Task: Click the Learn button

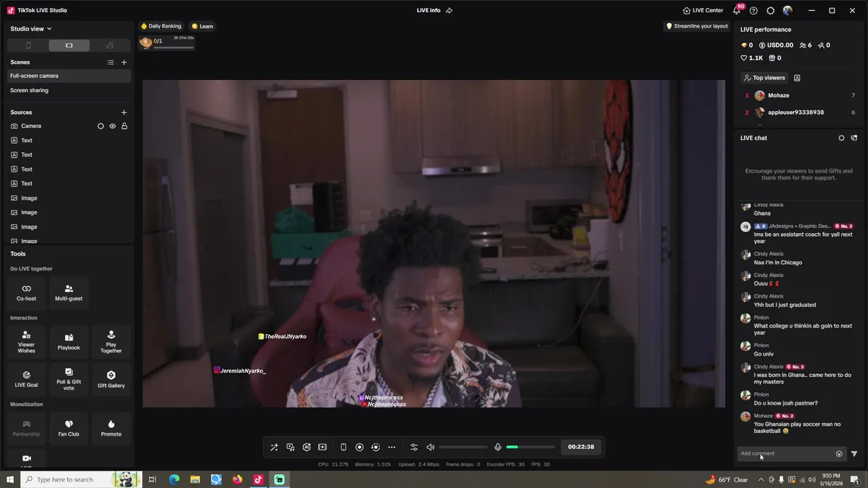Action: coord(202,26)
